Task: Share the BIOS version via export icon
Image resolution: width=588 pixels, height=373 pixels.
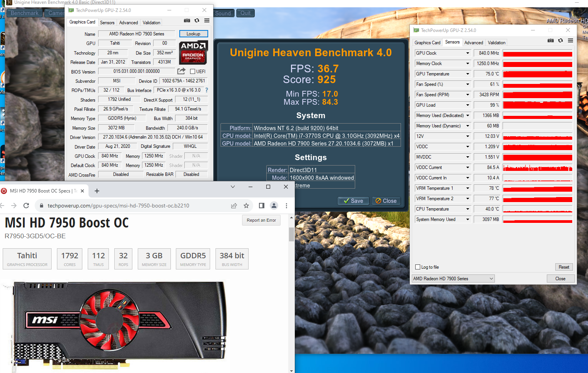Action: [x=181, y=71]
